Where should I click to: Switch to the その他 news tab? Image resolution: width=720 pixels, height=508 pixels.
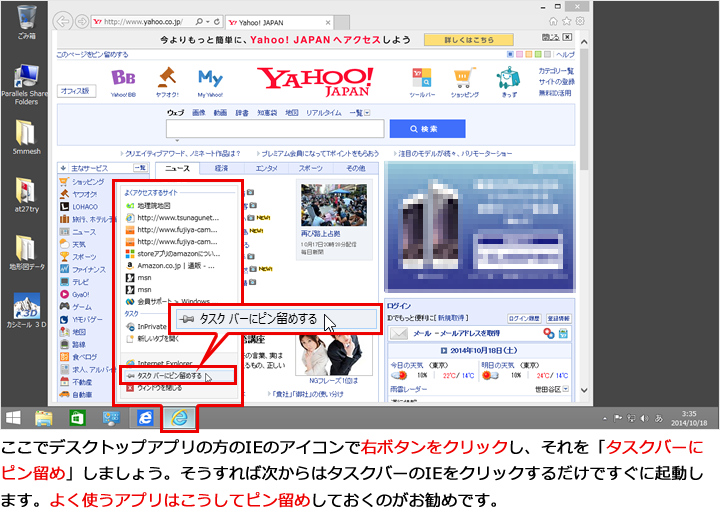pos(355,169)
